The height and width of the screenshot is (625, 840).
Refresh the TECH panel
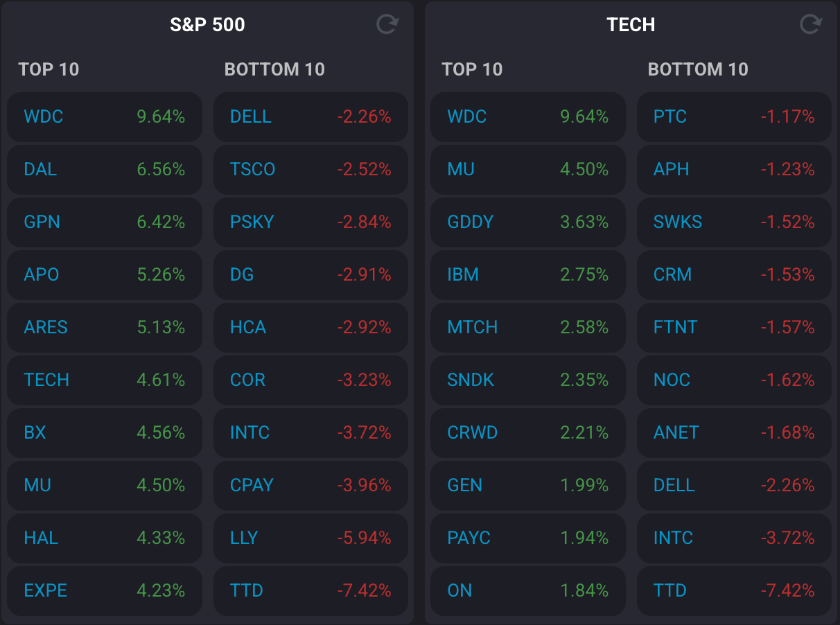point(810,25)
